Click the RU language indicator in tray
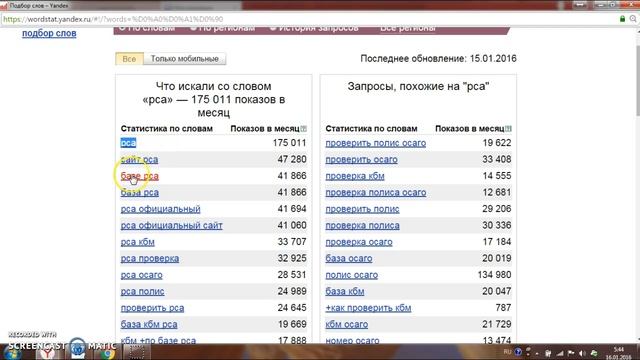This screenshot has width=640, height=360. [x=507, y=352]
